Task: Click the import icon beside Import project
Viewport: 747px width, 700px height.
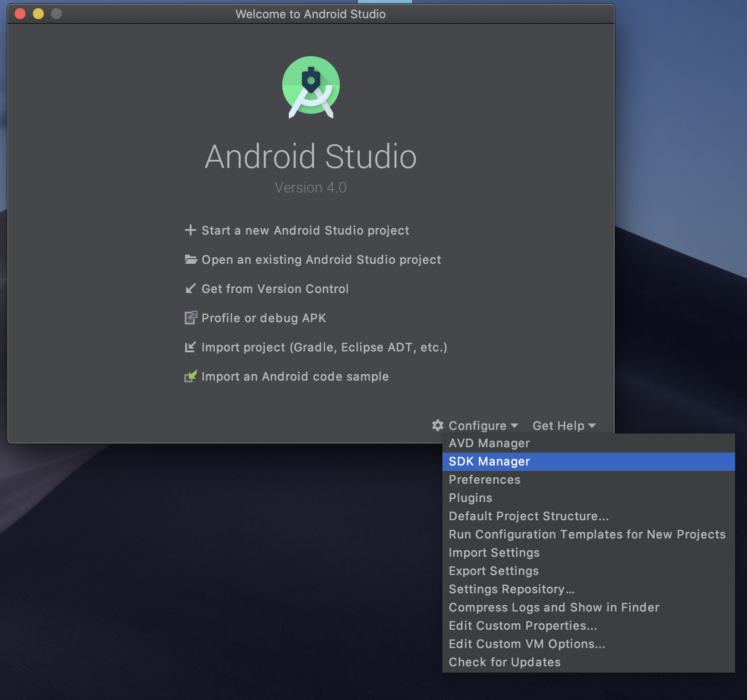Action: (x=191, y=347)
